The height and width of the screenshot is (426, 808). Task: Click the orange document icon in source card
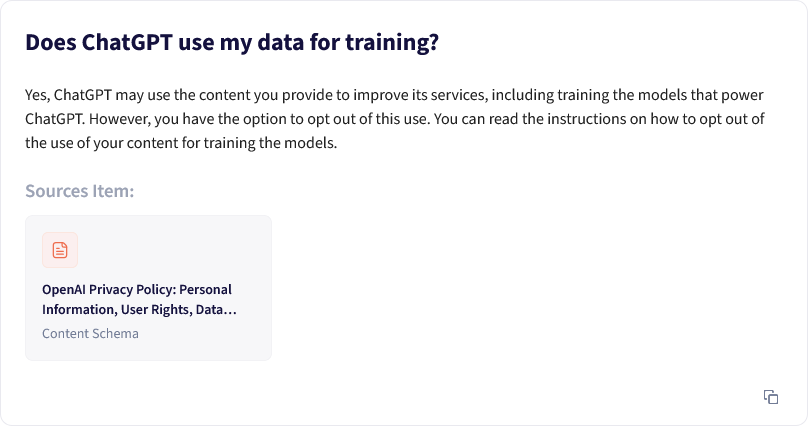[x=60, y=250]
